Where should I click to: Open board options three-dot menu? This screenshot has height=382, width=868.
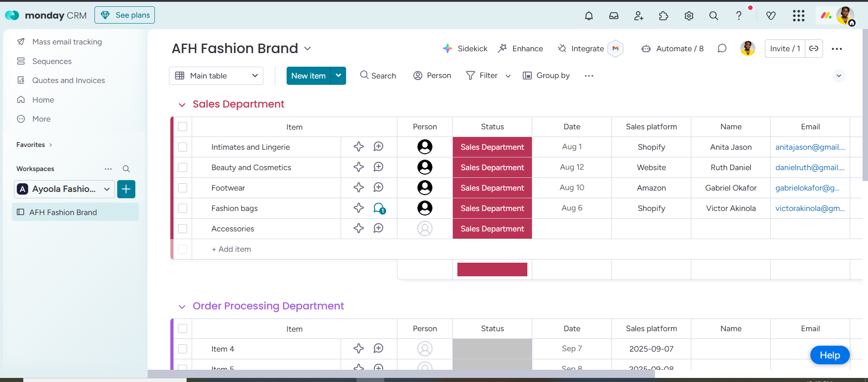(x=837, y=49)
